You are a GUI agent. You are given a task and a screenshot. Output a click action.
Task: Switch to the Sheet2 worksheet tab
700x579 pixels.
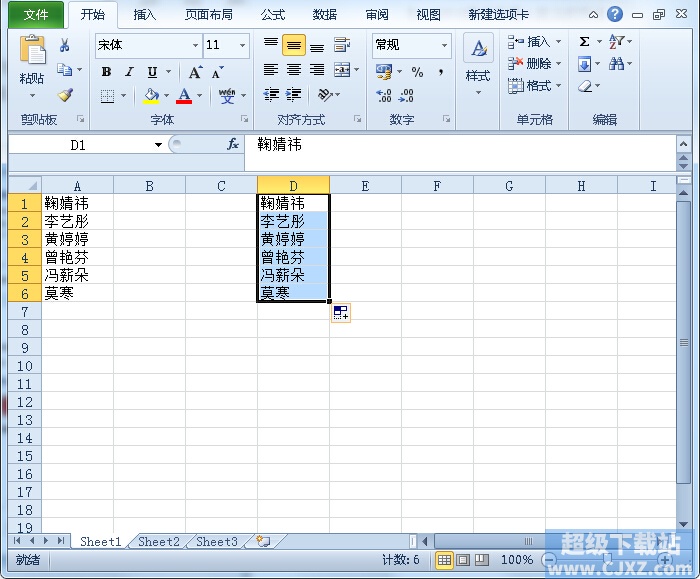click(158, 542)
